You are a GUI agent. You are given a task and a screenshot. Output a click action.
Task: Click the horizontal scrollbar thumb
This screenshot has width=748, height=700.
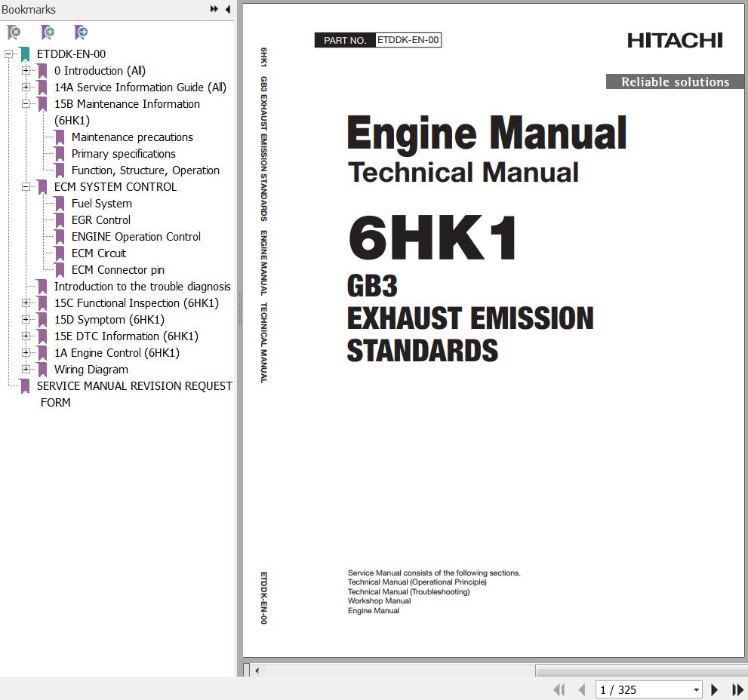tap(641, 671)
